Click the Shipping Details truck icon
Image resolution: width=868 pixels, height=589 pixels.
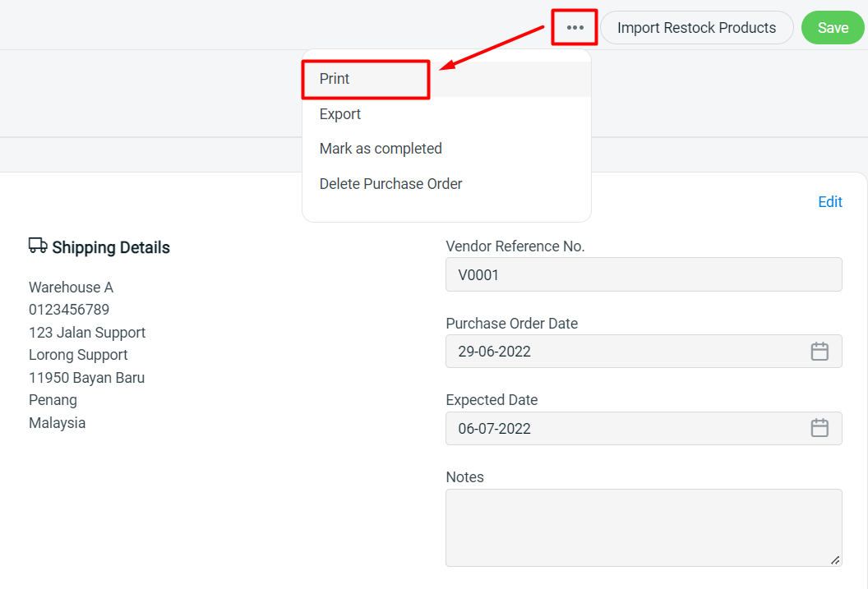tap(38, 245)
